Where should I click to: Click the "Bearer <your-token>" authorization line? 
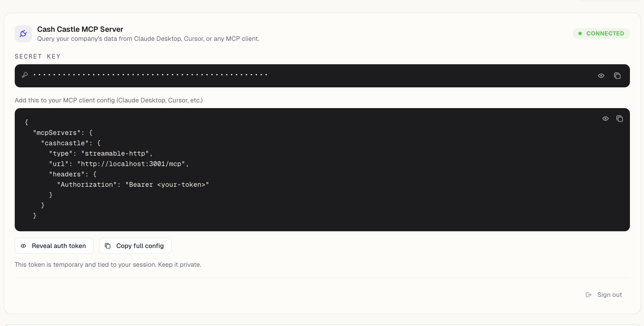coord(133,184)
